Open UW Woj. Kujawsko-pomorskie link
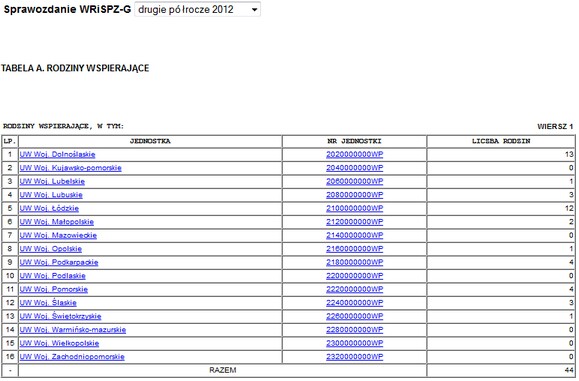 coord(71,168)
